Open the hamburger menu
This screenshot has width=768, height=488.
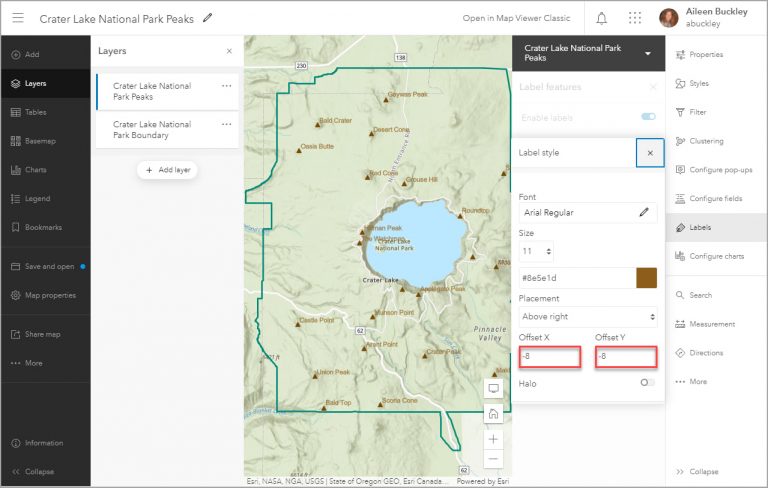(x=18, y=18)
